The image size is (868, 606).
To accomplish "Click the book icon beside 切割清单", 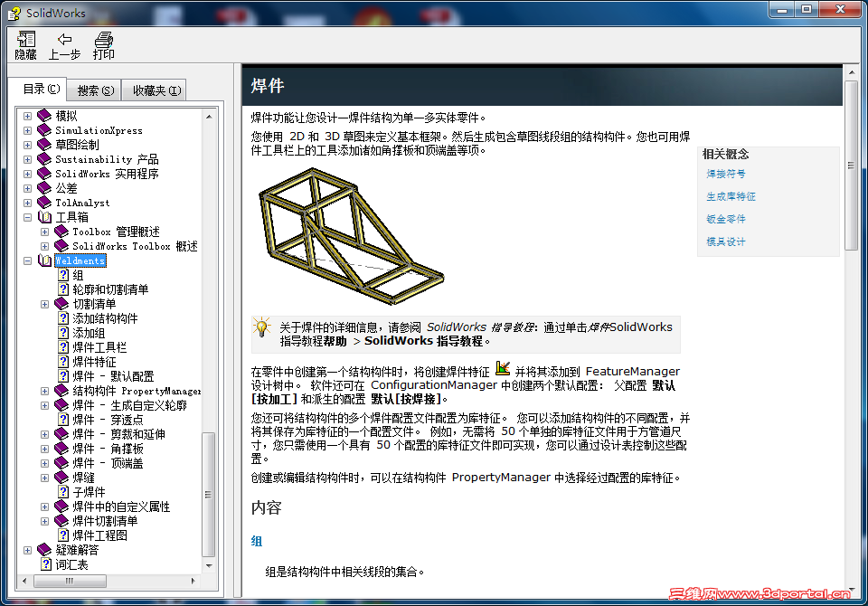I will [x=61, y=304].
